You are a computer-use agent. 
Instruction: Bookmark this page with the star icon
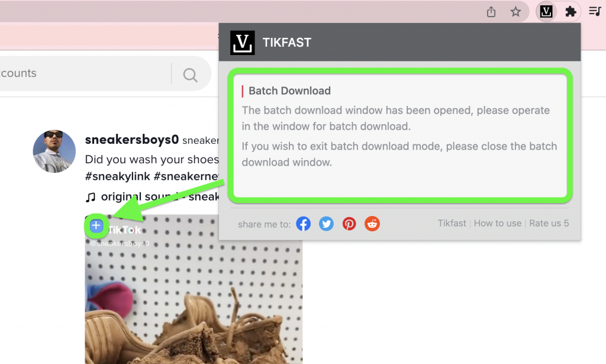(x=515, y=12)
